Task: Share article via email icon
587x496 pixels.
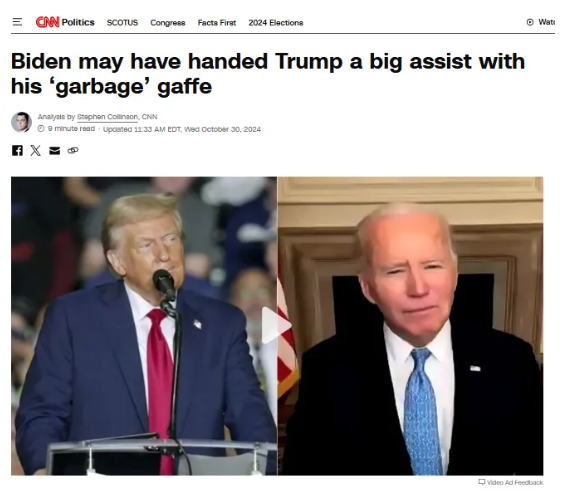Action: coord(55,150)
